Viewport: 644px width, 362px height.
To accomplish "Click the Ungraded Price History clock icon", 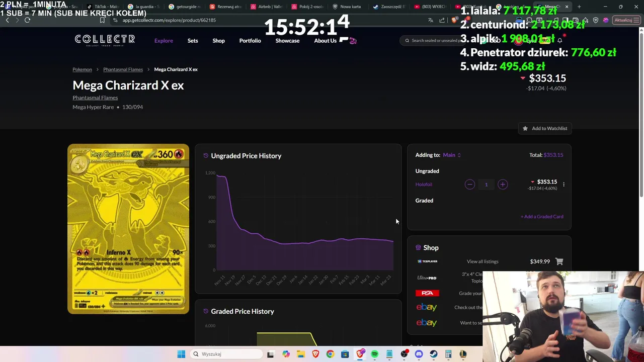I will (206, 156).
